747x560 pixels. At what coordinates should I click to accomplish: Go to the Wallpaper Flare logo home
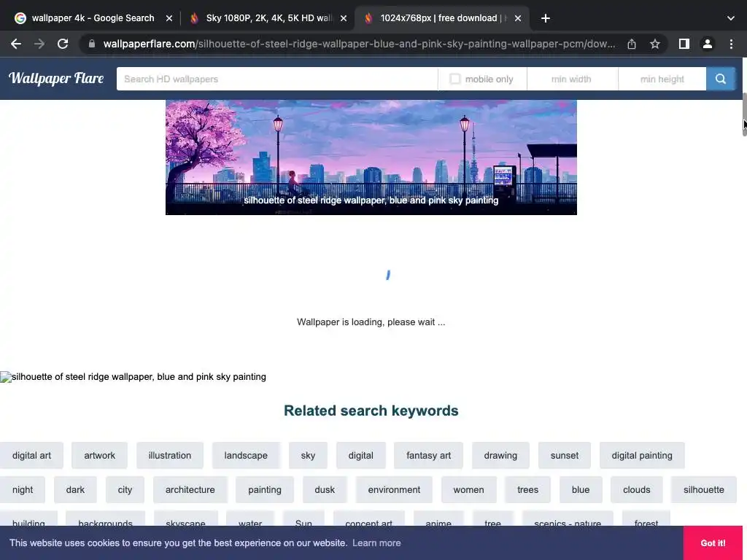55,78
